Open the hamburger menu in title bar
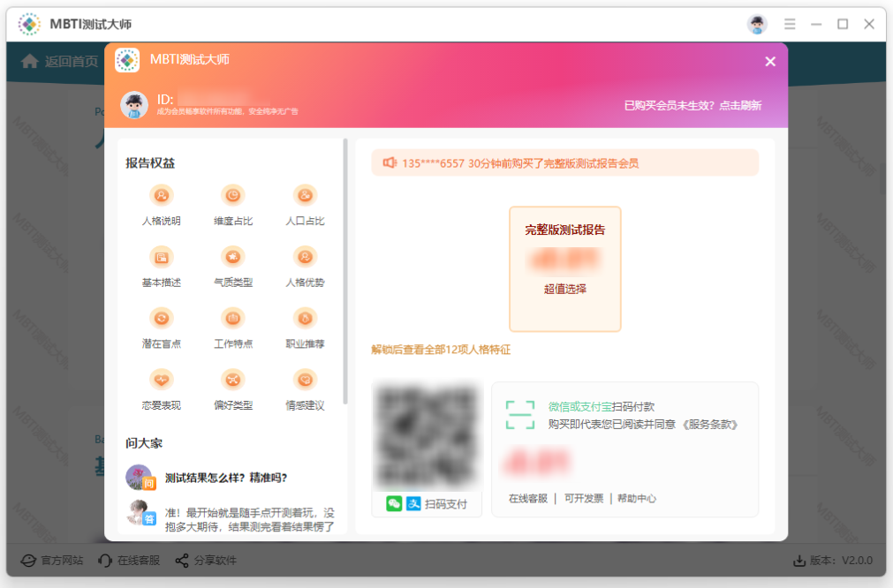 [790, 24]
